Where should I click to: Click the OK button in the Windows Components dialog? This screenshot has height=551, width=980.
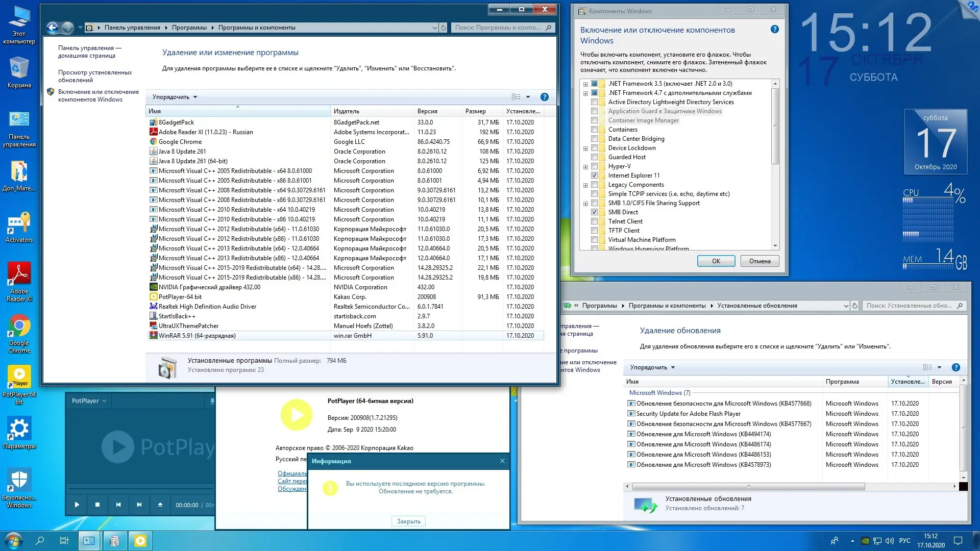click(716, 261)
